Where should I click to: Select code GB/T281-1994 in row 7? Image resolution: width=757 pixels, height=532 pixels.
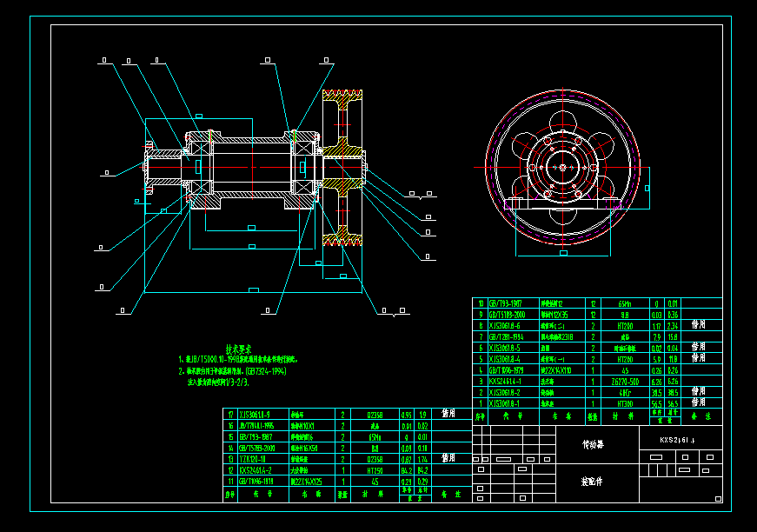coord(507,337)
